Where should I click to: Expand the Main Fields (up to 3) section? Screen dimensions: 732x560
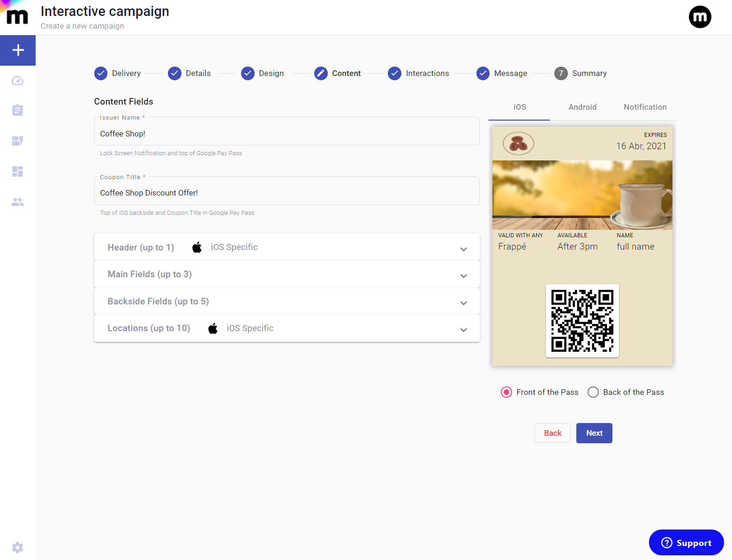[x=463, y=276]
